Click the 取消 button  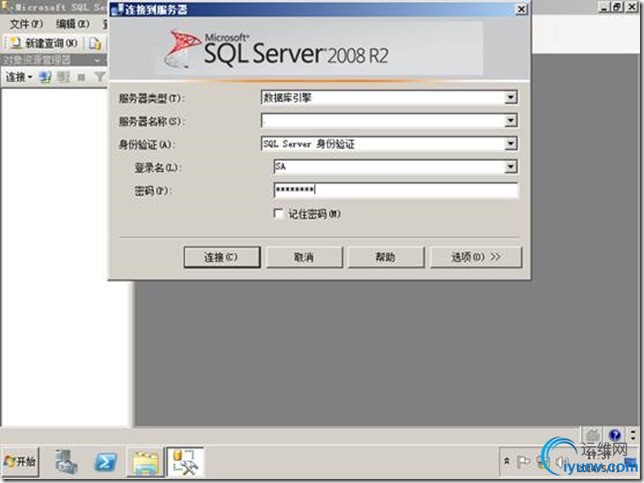tap(304, 257)
